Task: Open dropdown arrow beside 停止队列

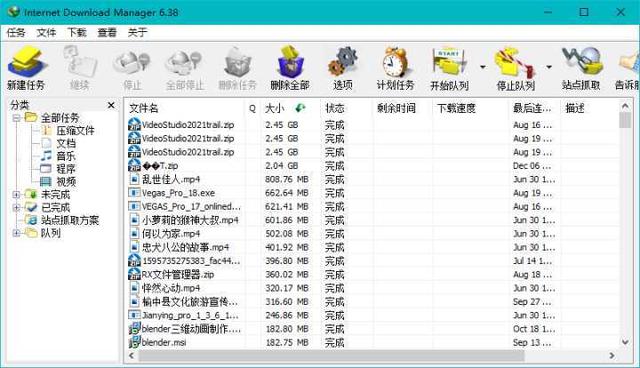Action: [x=549, y=67]
